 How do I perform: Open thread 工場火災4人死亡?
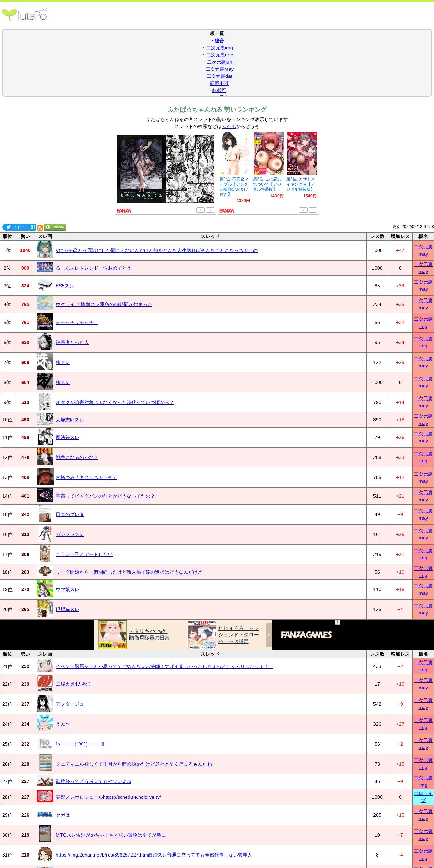(x=73, y=684)
